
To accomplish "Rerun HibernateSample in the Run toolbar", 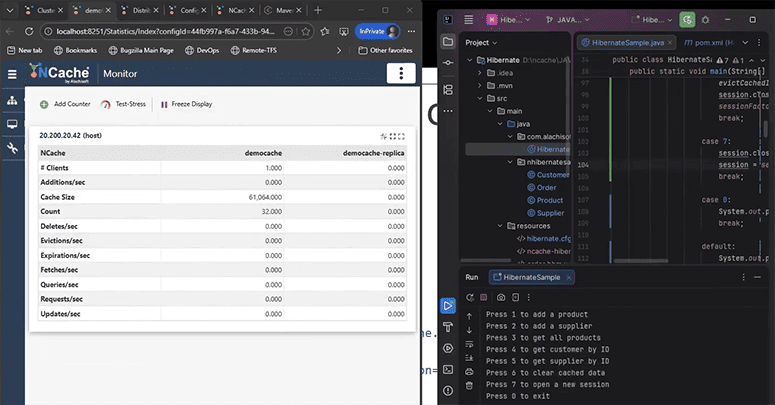I will tap(470, 297).
